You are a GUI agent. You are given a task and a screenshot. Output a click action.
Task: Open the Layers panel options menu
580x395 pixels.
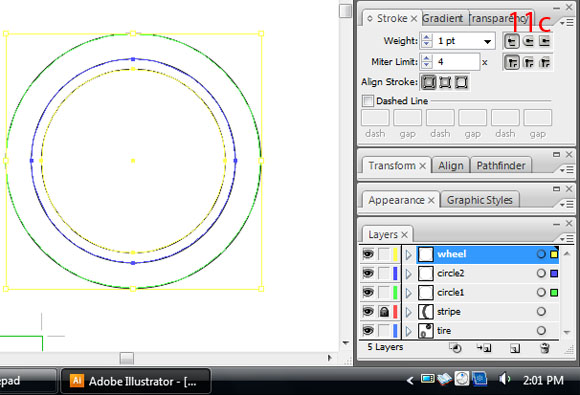[x=566, y=239]
